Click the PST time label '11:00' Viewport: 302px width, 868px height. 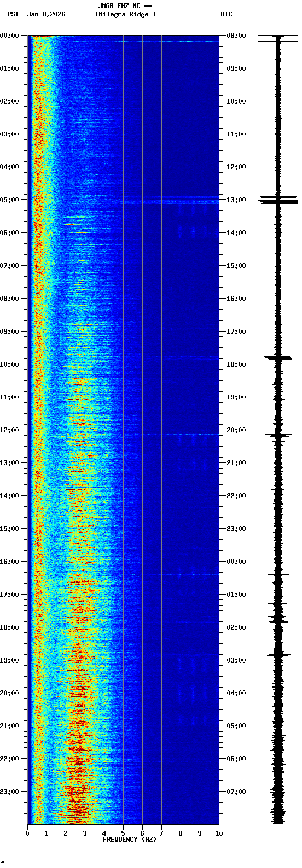point(9,397)
